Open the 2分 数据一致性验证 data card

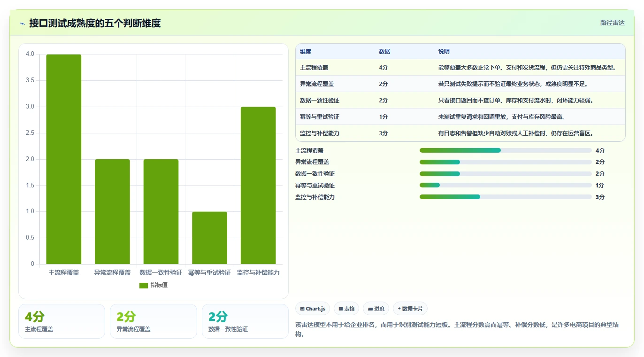pos(245,321)
